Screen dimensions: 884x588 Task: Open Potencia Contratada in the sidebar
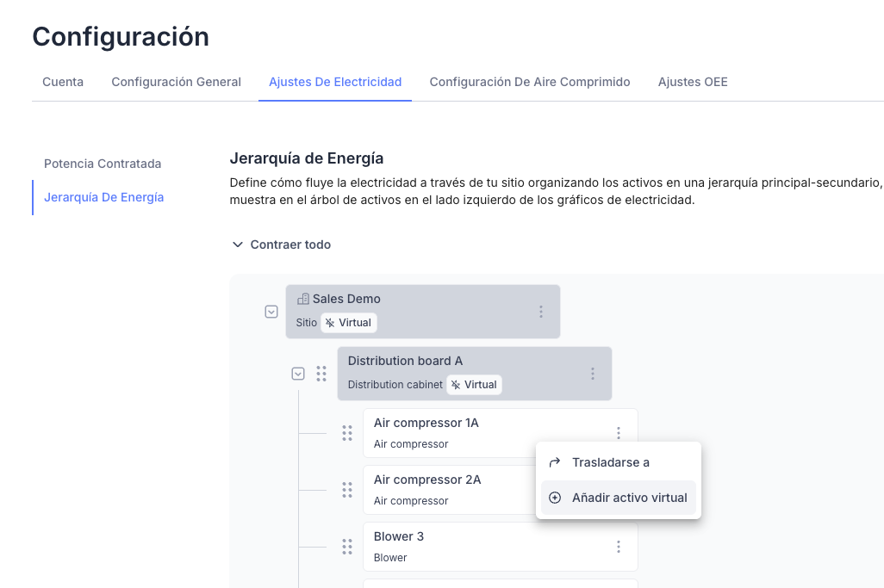pos(103,164)
